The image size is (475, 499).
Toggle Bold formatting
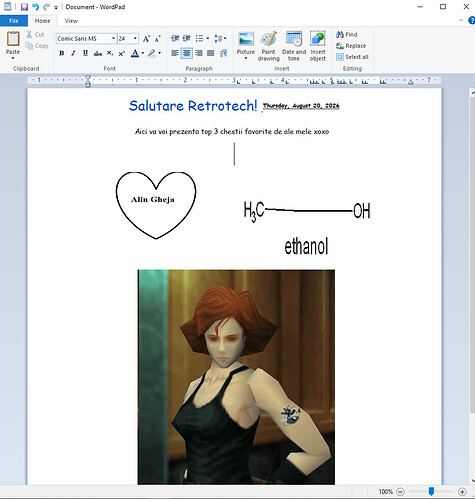[62, 53]
